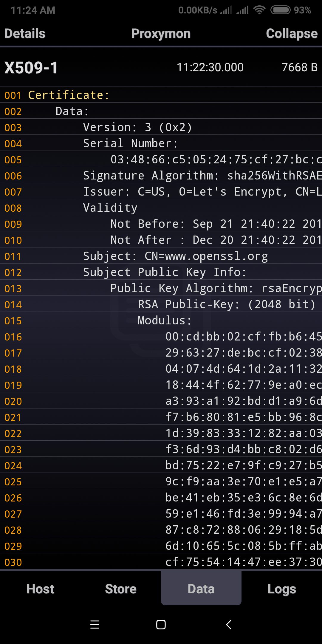Screen dimensions: 322x644
Task: Go back to Details
Action: pyautogui.click(x=25, y=34)
